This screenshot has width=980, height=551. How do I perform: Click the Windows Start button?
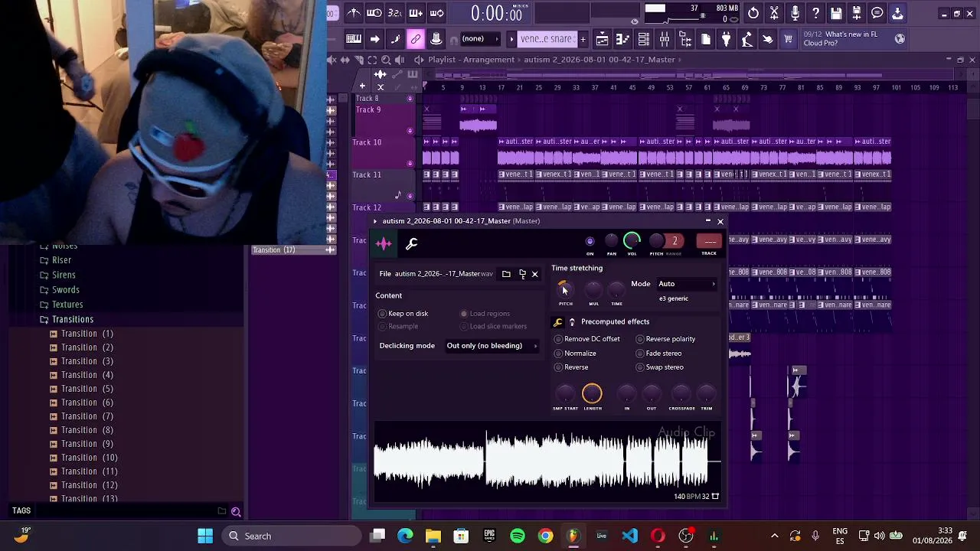(205, 536)
